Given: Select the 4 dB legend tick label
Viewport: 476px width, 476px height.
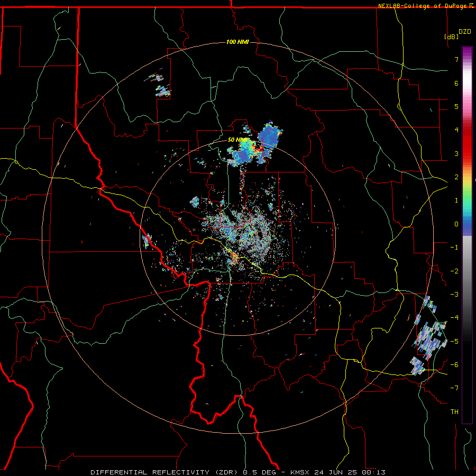Looking at the screenshot, I should [x=456, y=130].
